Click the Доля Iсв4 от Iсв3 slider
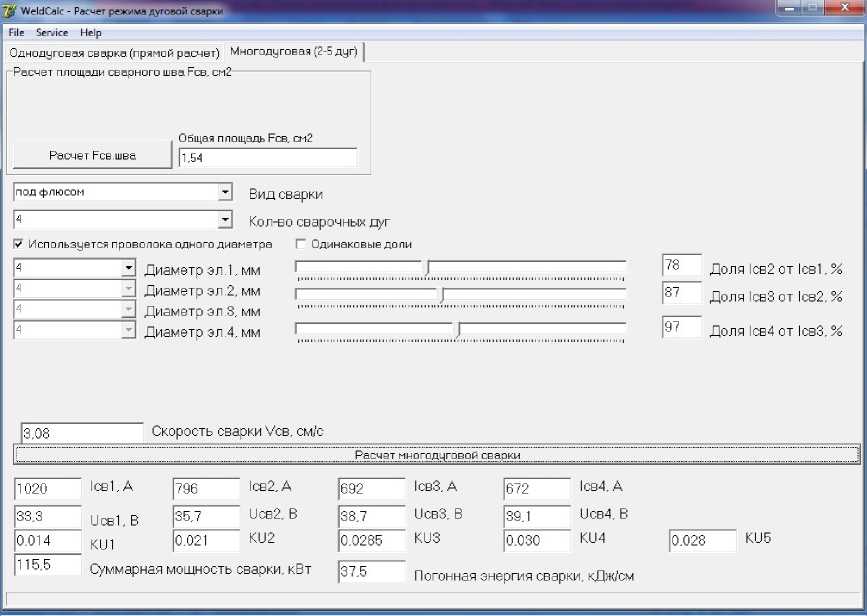The width and height of the screenshot is (867, 616). pyautogui.click(x=457, y=329)
